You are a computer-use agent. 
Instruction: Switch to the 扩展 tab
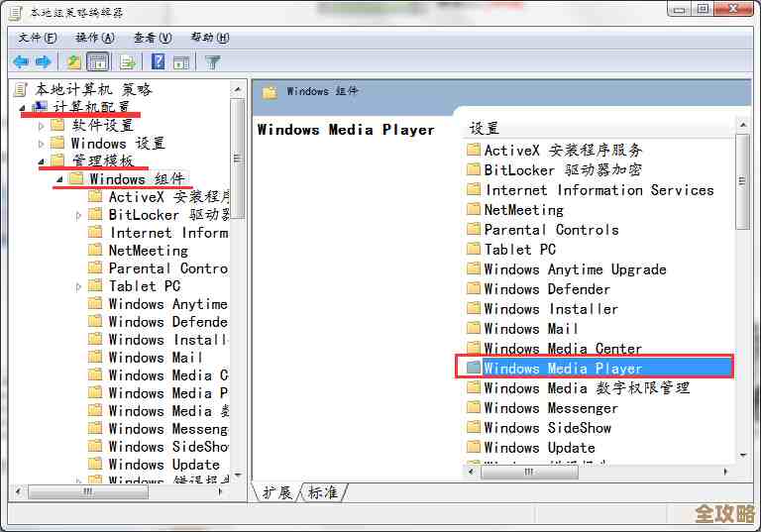277,492
